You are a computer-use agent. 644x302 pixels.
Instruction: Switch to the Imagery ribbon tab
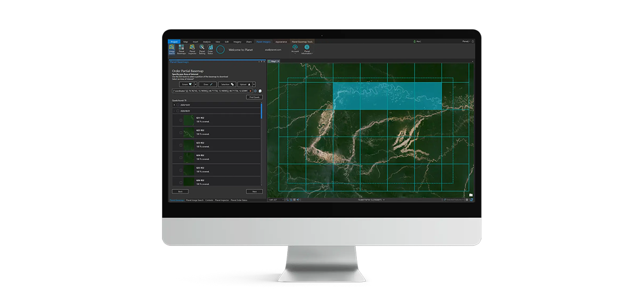tap(237, 42)
